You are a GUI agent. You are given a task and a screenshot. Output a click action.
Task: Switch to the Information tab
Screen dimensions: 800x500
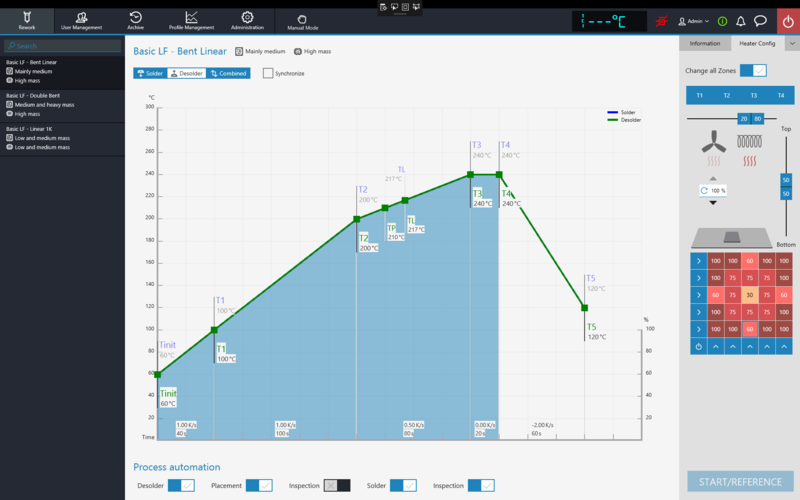click(x=704, y=43)
